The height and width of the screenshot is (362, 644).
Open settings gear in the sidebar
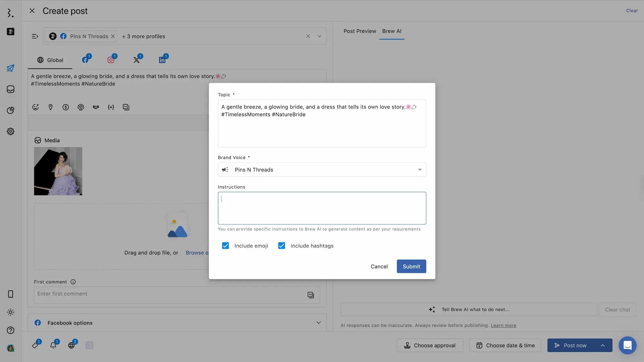(x=10, y=131)
